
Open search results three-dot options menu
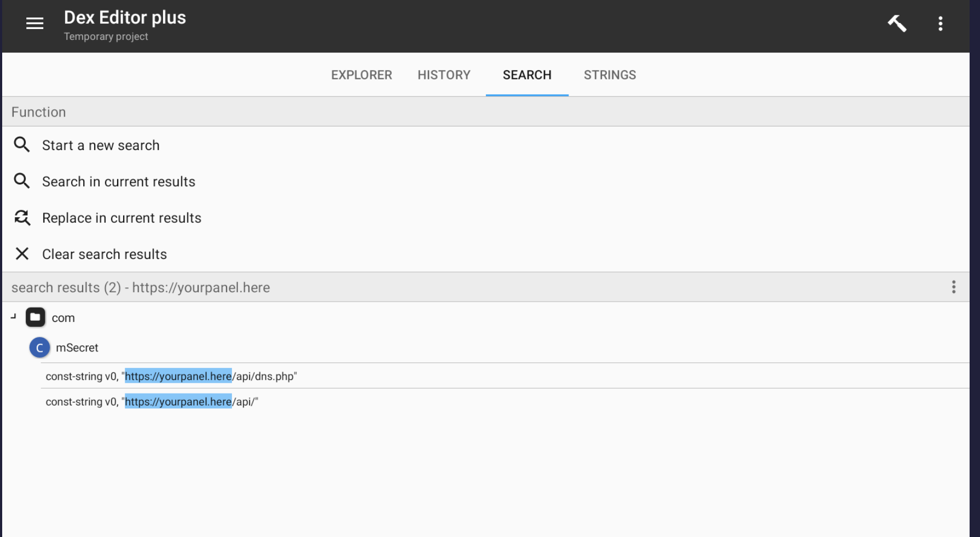click(x=953, y=287)
